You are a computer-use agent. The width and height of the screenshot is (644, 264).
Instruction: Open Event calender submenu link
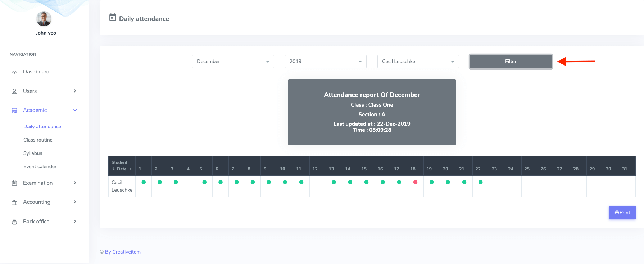click(40, 166)
